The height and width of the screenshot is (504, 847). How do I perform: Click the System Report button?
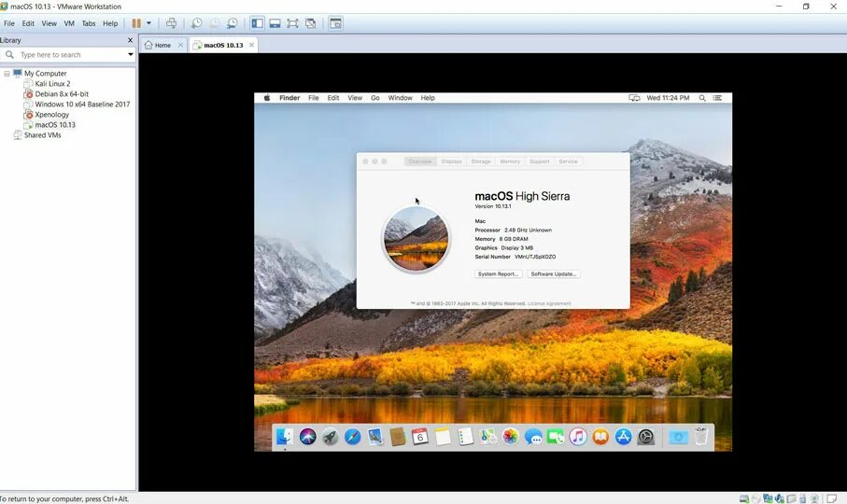pos(498,274)
